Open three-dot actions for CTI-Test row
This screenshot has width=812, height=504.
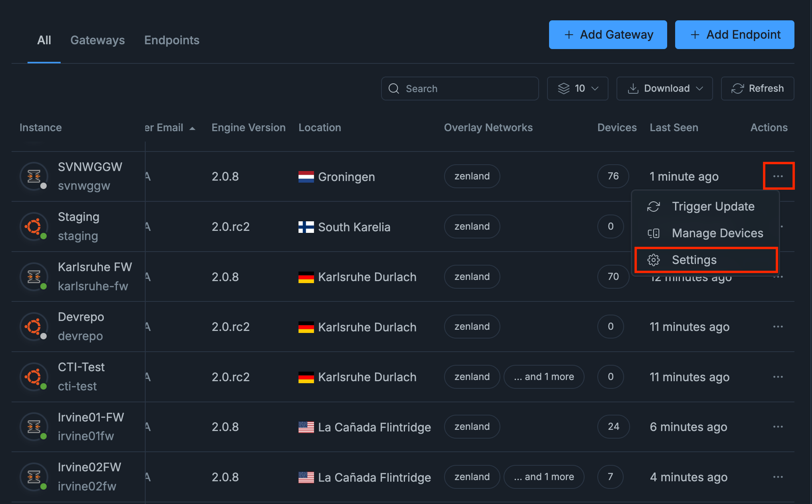point(778,377)
